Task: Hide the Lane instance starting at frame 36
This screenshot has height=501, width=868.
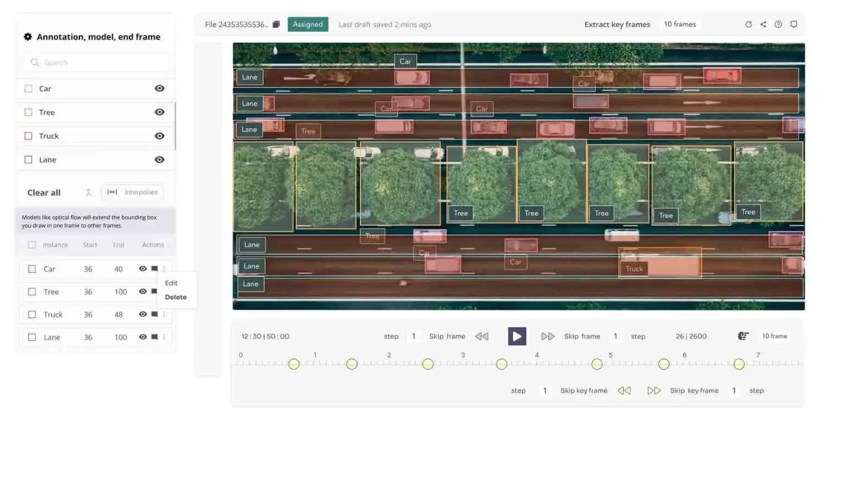Action: click(143, 337)
